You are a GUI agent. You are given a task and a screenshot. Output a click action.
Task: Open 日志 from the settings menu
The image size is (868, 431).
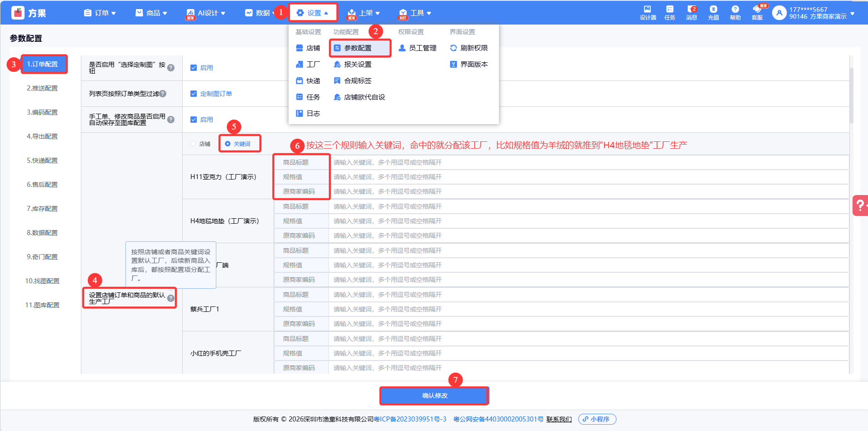308,114
